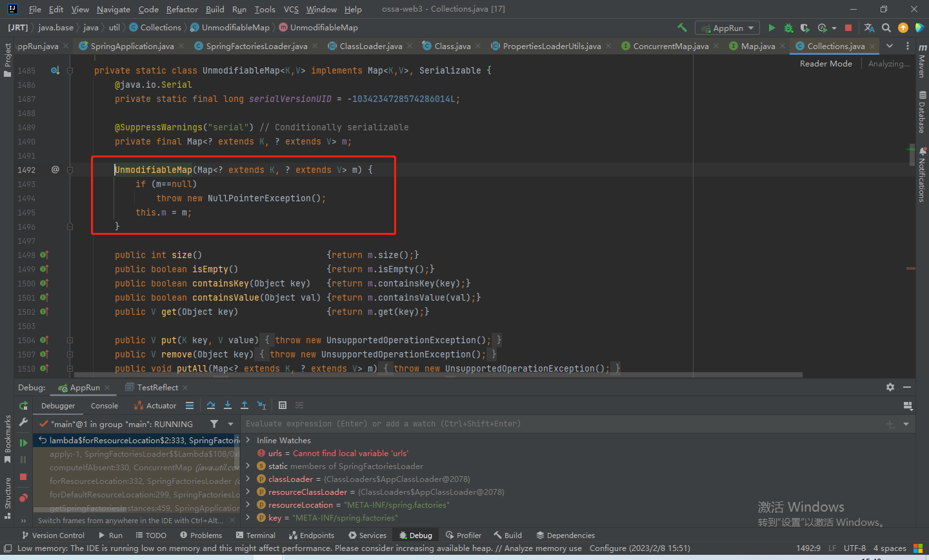Image resolution: width=929 pixels, height=560 pixels.
Task: Open the Maven side panel
Action: [x=921, y=60]
